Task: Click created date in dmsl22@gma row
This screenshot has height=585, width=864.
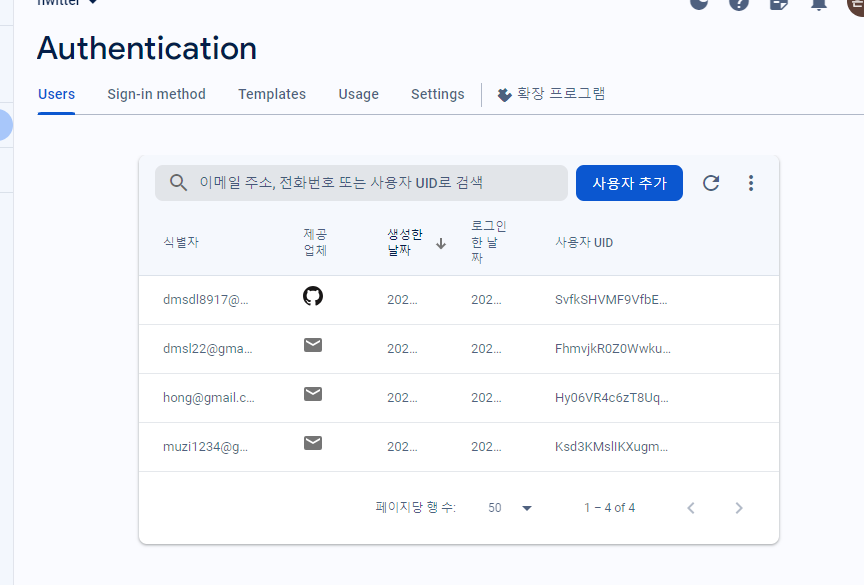Action: tap(402, 349)
